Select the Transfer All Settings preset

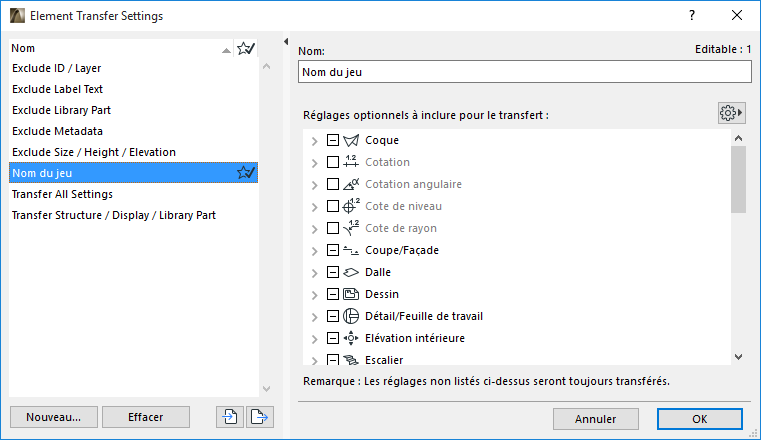click(62, 194)
